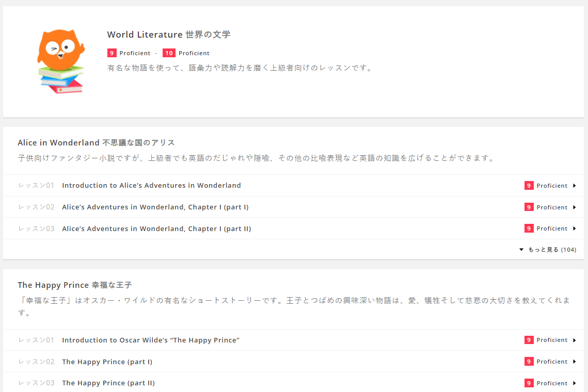
Task: Click the orange owl on books mascot image
Action: click(61, 61)
